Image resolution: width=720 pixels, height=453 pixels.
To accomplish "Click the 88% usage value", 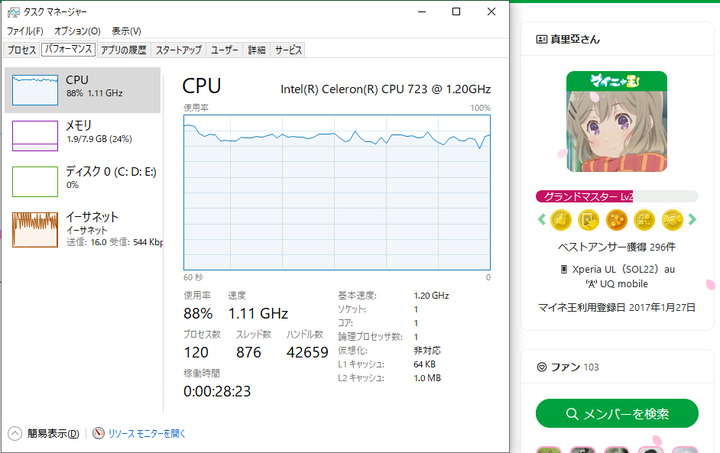I will pyautogui.click(x=198, y=313).
